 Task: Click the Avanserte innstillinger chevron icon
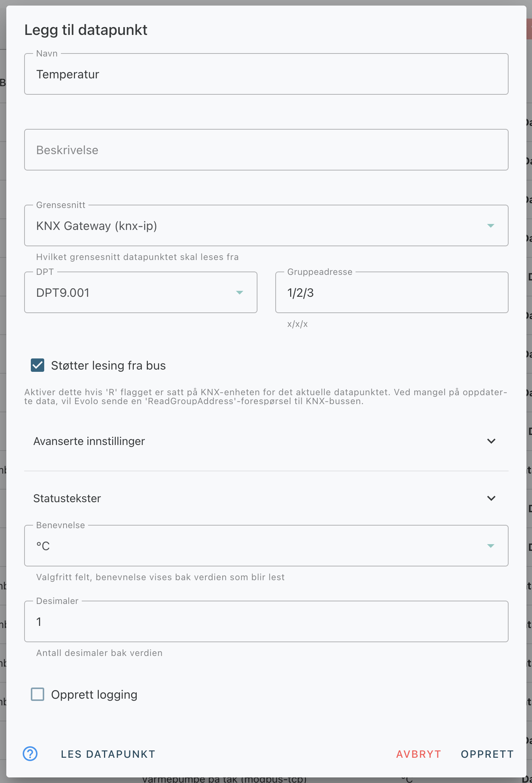click(x=491, y=441)
